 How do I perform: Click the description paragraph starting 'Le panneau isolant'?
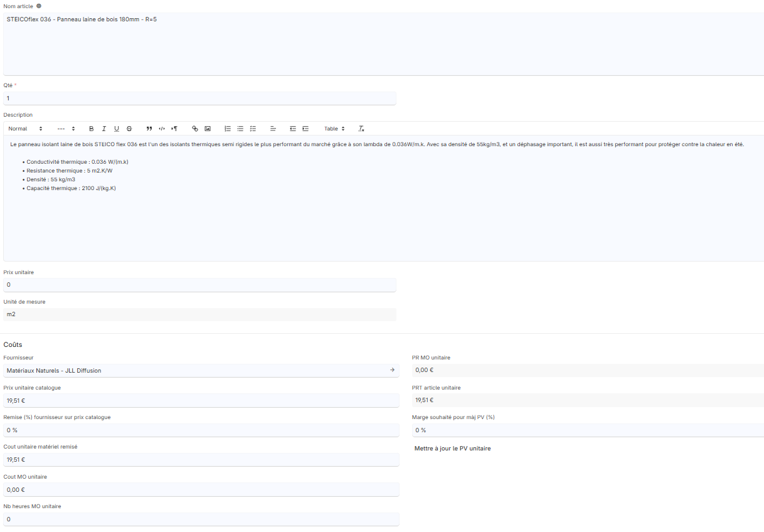(377, 144)
